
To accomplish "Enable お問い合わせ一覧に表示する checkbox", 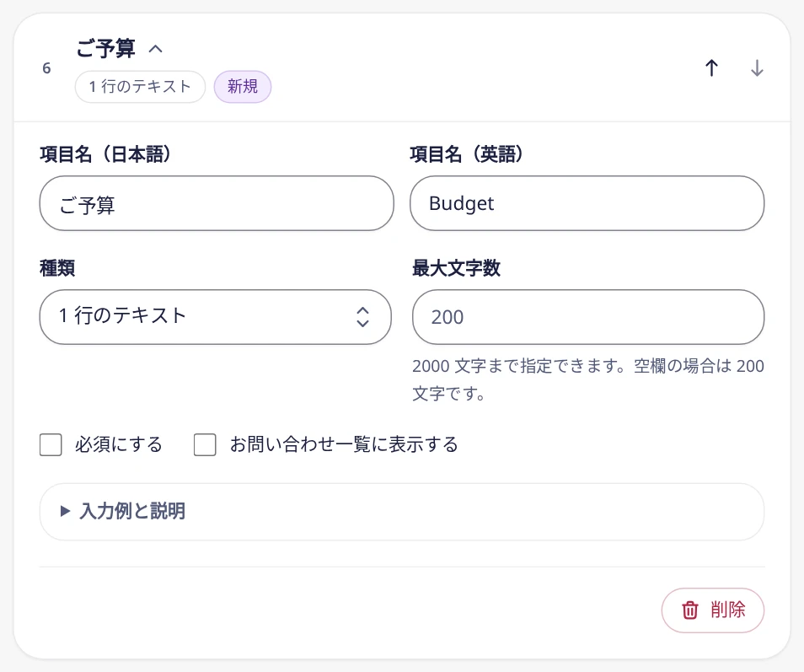I will click(205, 444).
